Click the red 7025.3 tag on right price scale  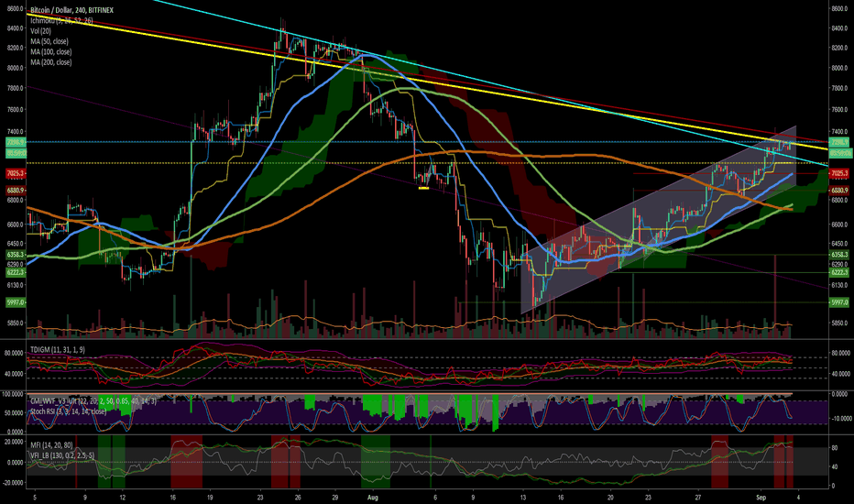[x=839, y=173]
